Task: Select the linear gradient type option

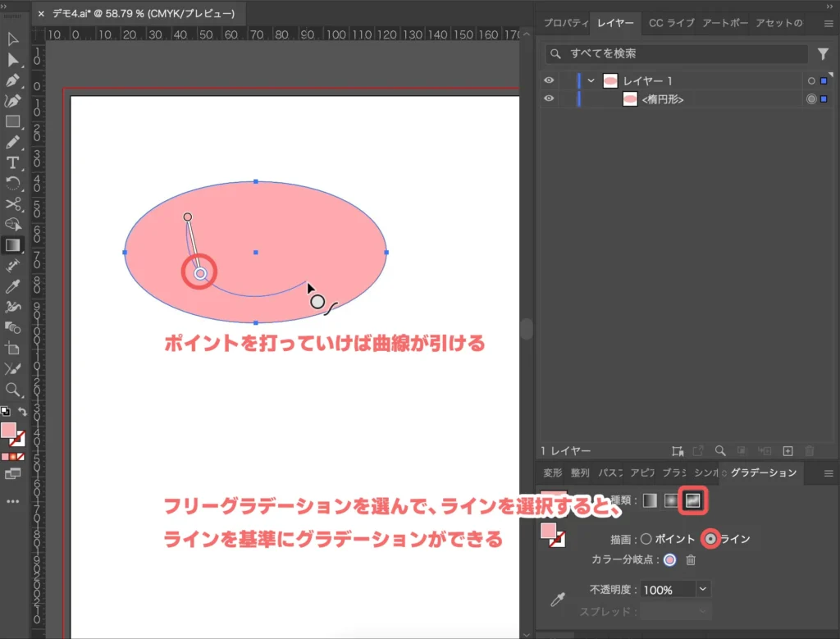Action: click(649, 500)
